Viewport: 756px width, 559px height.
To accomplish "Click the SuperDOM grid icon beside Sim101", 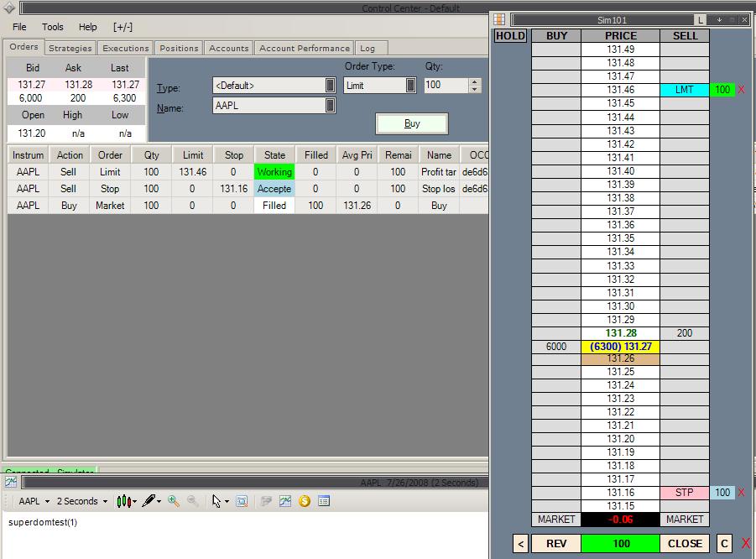I will [x=499, y=19].
